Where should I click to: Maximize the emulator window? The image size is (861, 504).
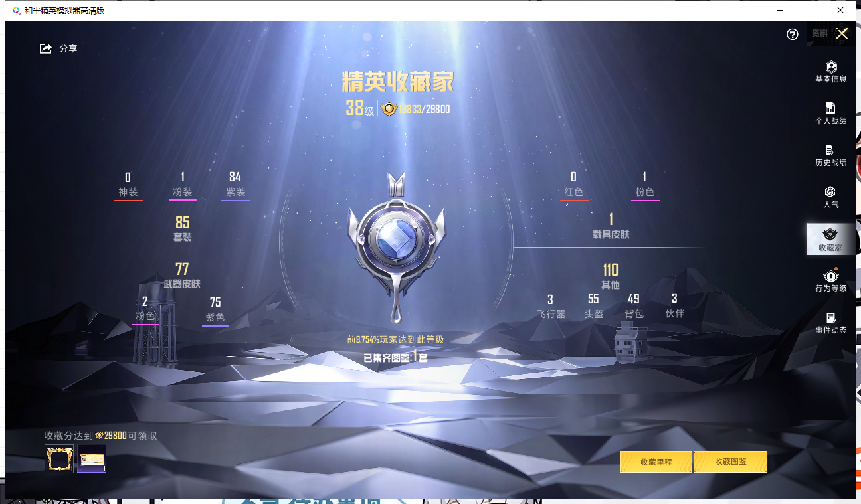point(809,10)
